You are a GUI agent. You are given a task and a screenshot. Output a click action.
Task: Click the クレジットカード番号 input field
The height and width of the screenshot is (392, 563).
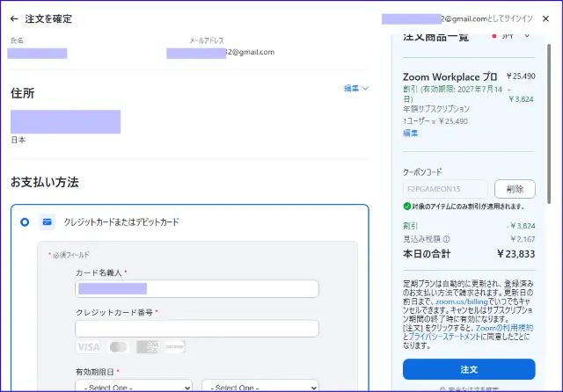pyautogui.click(x=197, y=329)
